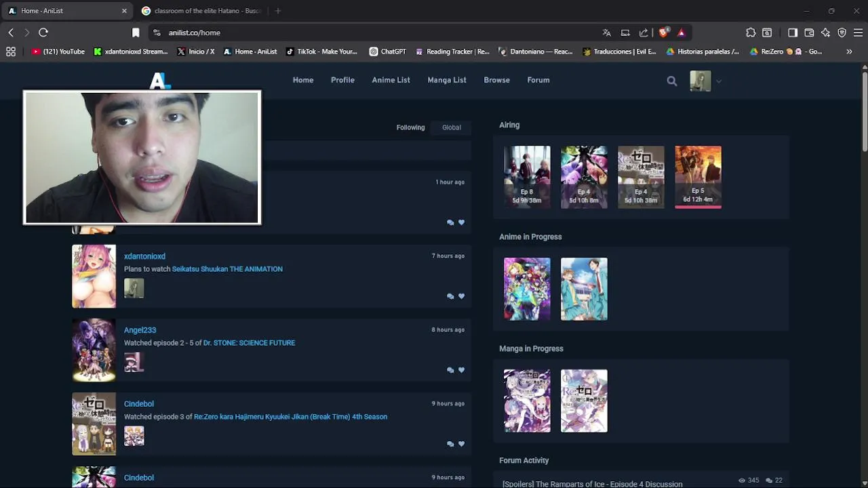The width and height of the screenshot is (868, 488).
Task: Open the second Anime in Progress cover
Action: pyautogui.click(x=584, y=289)
